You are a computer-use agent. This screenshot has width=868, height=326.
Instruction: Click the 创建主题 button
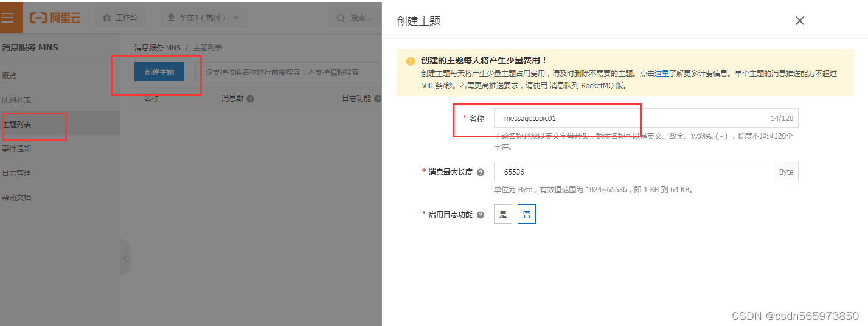tap(159, 72)
